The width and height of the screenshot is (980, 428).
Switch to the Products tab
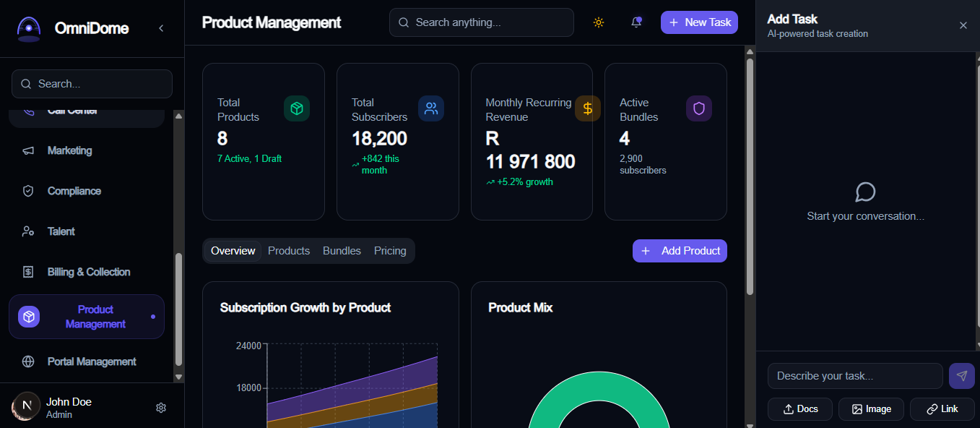(289, 251)
